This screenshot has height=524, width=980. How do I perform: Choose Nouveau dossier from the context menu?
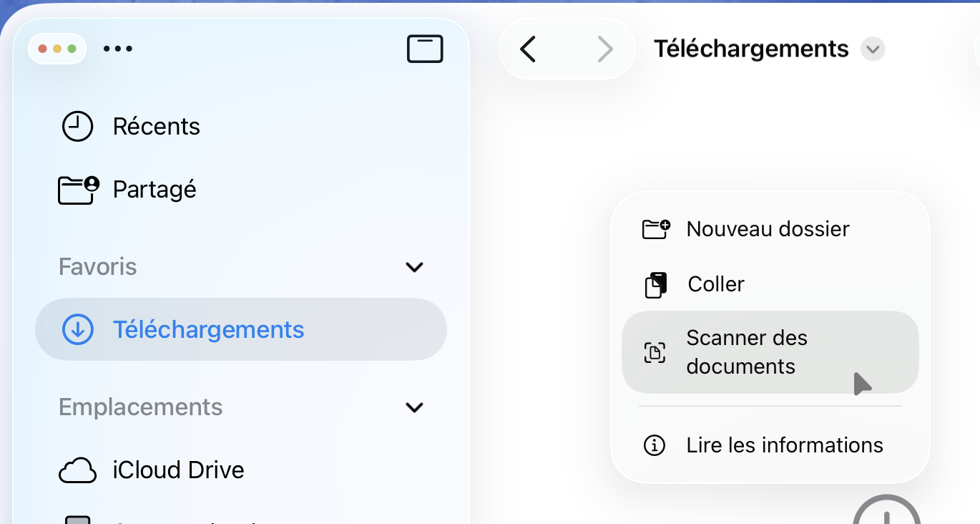[767, 228]
